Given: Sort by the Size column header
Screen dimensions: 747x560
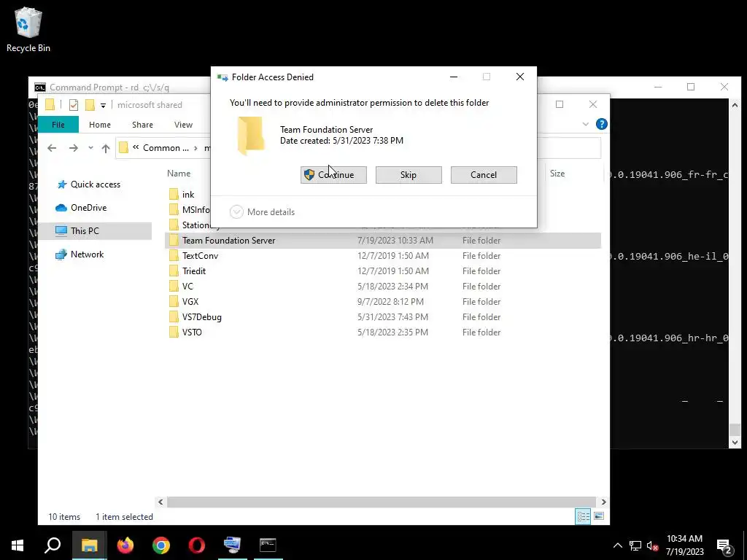Looking at the screenshot, I should coord(557,174).
